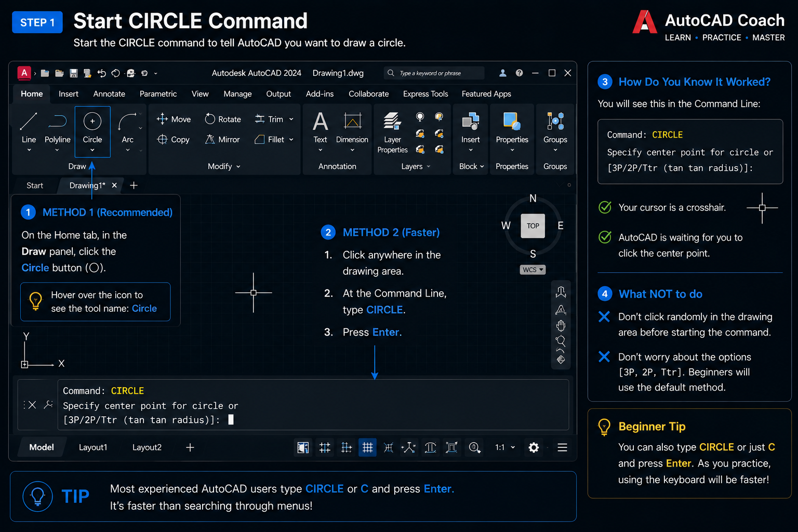Choose the Fillet tool

pyautogui.click(x=269, y=139)
